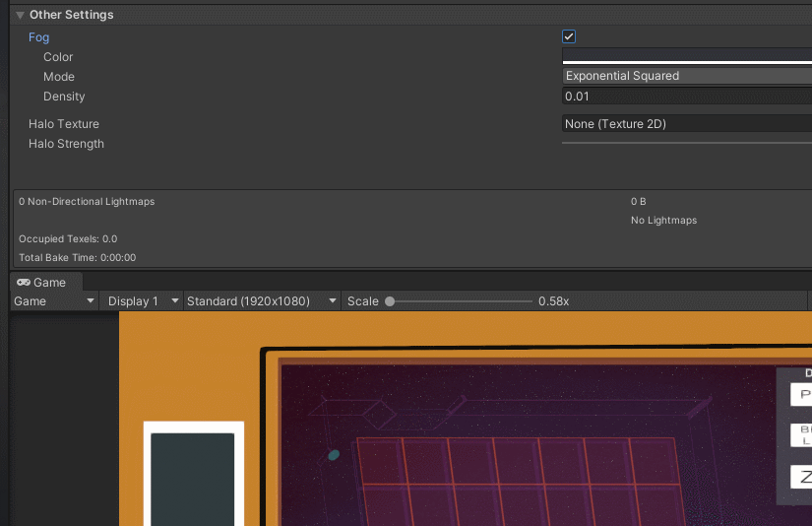Collapse the Other Settings section
The height and width of the screenshot is (526, 812).
click(21, 15)
